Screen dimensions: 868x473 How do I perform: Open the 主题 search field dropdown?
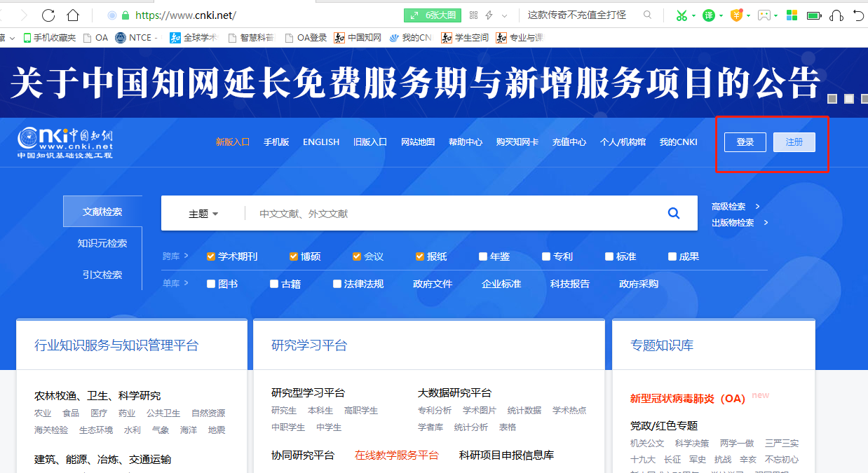pyautogui.click(x=203, y=214)
